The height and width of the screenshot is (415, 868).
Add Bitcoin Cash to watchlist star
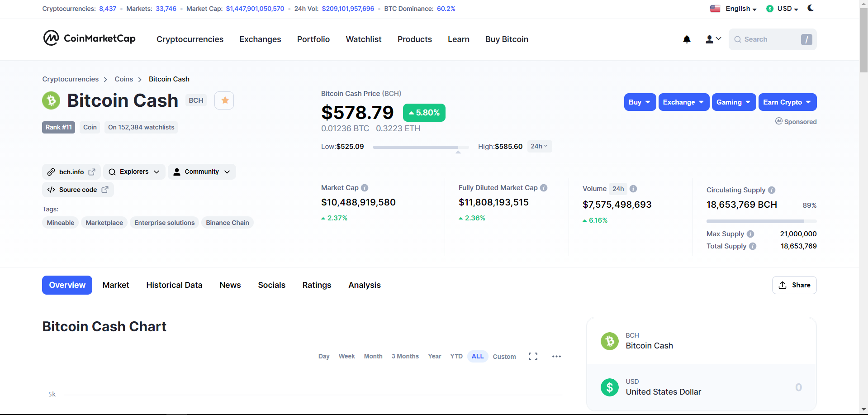click(x=224, y=100)
